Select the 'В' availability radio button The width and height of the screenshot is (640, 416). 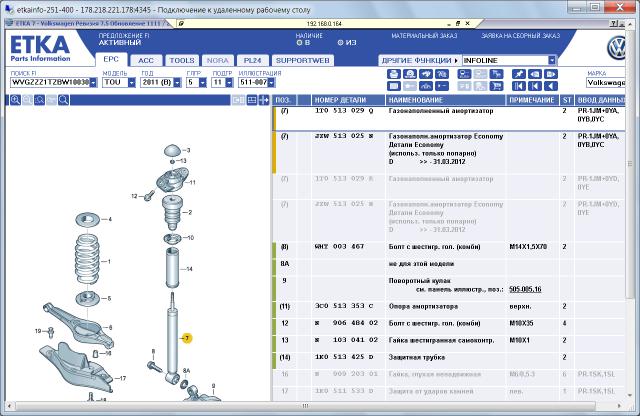(299, 42)
